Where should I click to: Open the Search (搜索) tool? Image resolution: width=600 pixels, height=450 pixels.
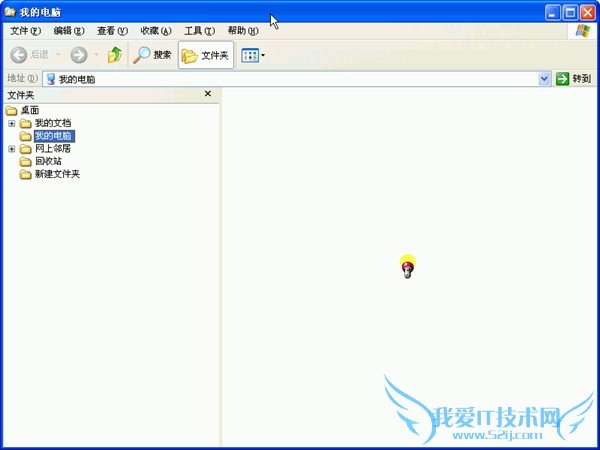click(152, 55)
